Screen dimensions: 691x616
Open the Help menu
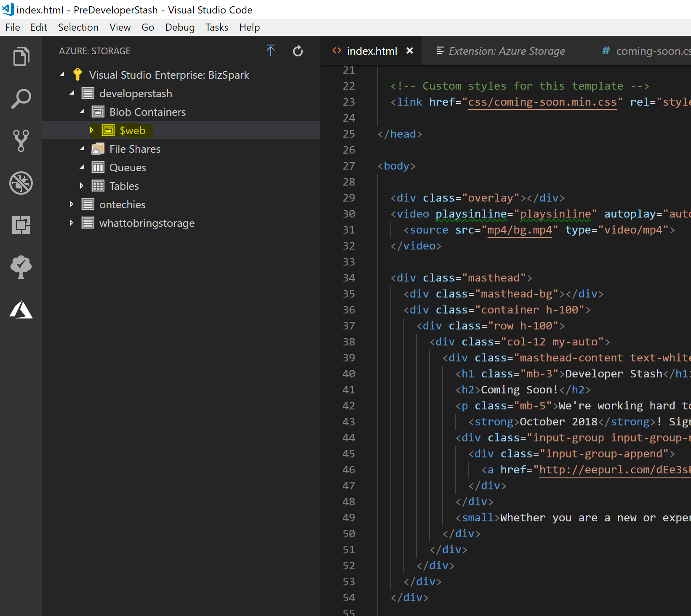(x=250, y=27)
